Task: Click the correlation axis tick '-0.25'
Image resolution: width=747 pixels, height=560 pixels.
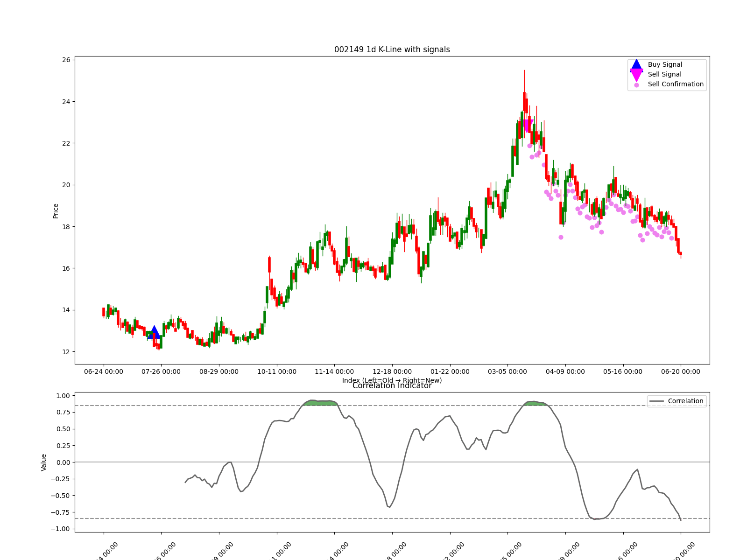Action: (x=61, y=479)
